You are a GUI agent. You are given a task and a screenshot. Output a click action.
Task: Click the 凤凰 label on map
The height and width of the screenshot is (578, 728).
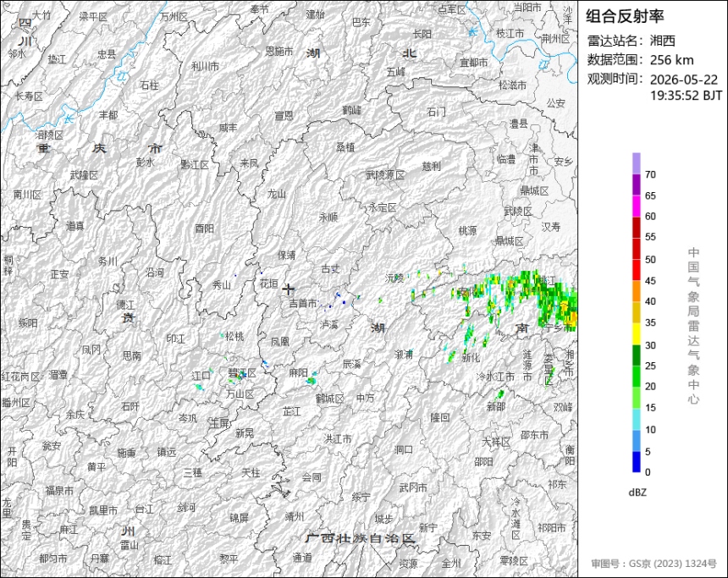(280, 342)
